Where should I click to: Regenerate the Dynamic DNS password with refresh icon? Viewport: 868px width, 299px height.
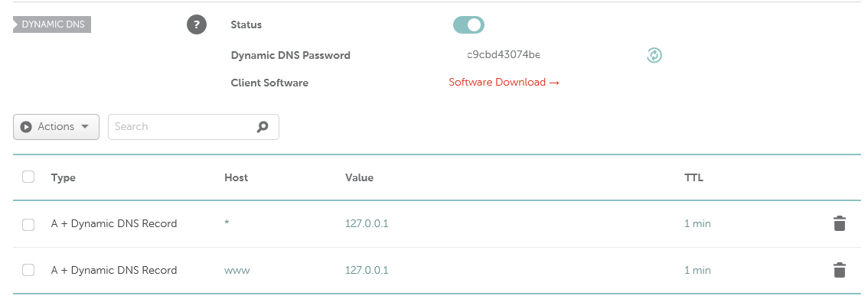(x=654, y=55)
